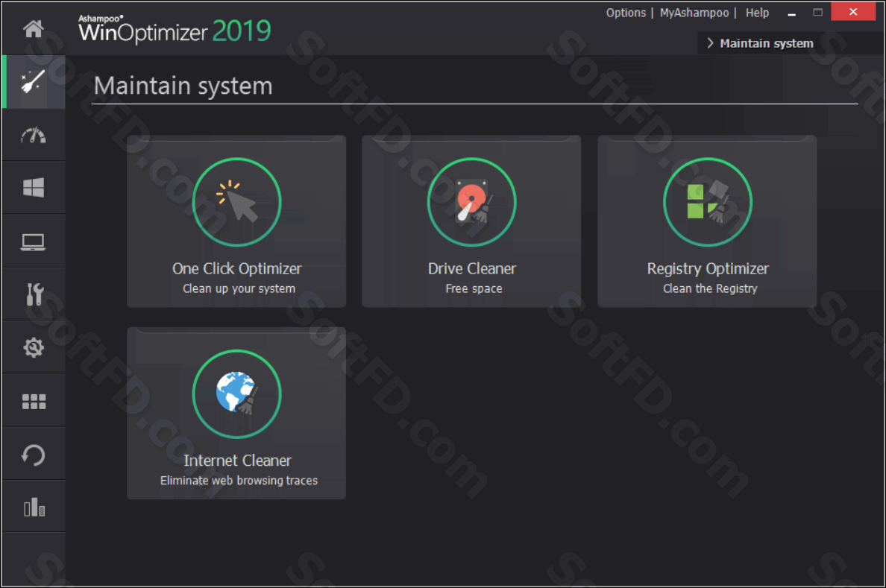Open the speedometer performance sidebar icon

34,135
